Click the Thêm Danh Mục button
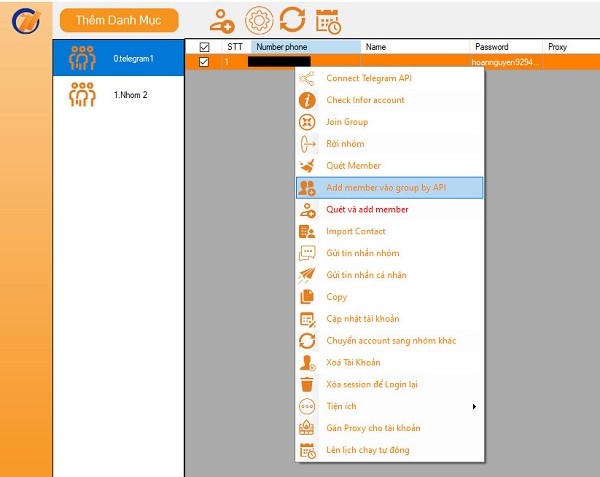The width and height of the screenshot is (600, 477). pos(119,20)
